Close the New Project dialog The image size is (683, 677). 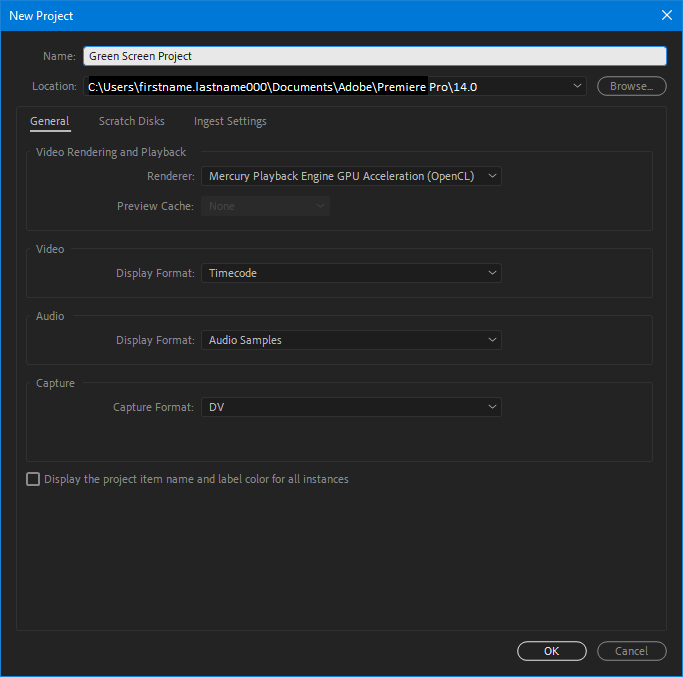pyautogui.click(x=666, y=15)
